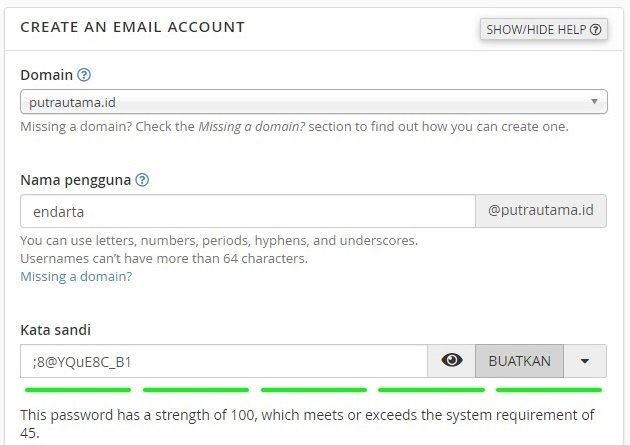This screenshot has height=445, width=630.
Task: Expand the options arrow next to BUATKAN
Action: tap(585, 361)
